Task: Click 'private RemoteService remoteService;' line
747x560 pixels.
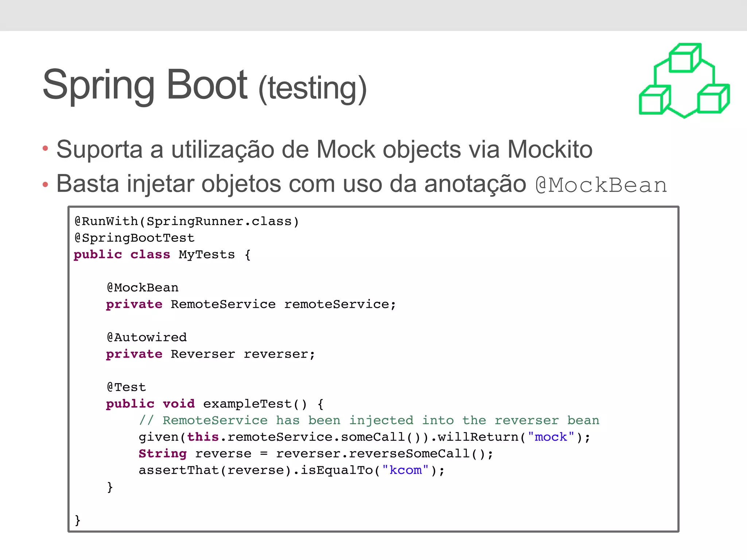Action: (x=251, y=304)
